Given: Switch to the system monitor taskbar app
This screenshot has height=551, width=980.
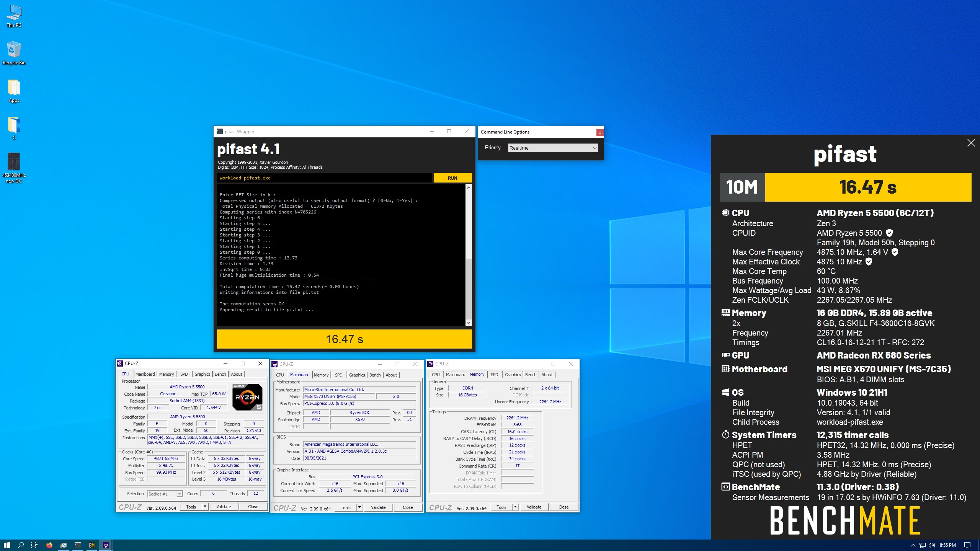Looking at the screenshot, I should point(64,545).
